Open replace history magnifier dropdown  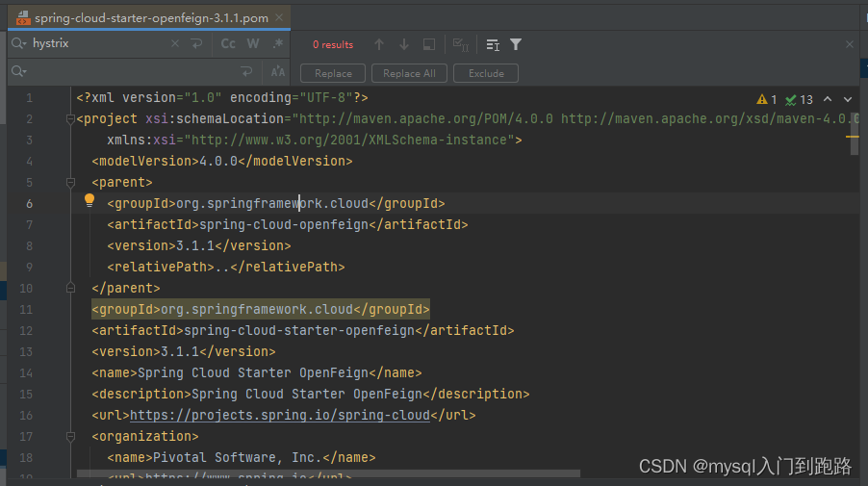coord(19,71)
